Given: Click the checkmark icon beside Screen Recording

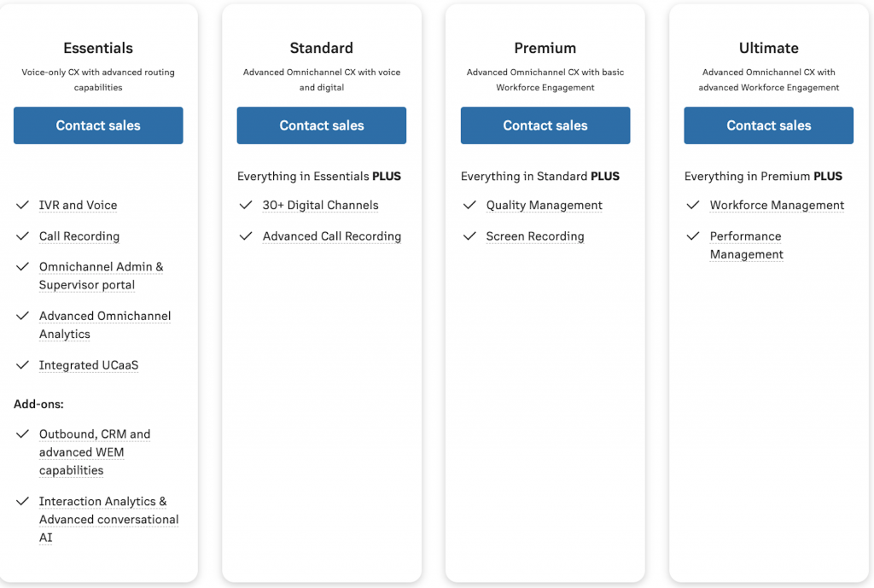Looking at the screenshot, I should click(x=470, y=236).
